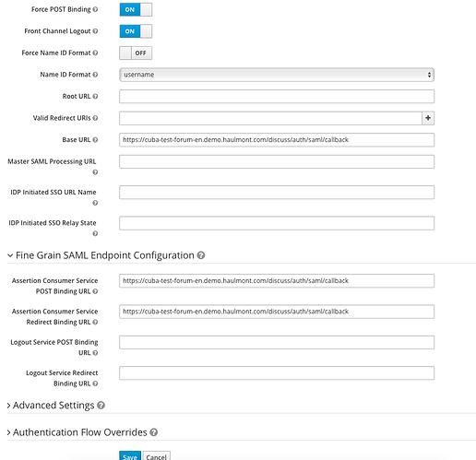Turn off Front Channel Logout toggle
This screenshot has height=460, width=476.
coord(136,31)
